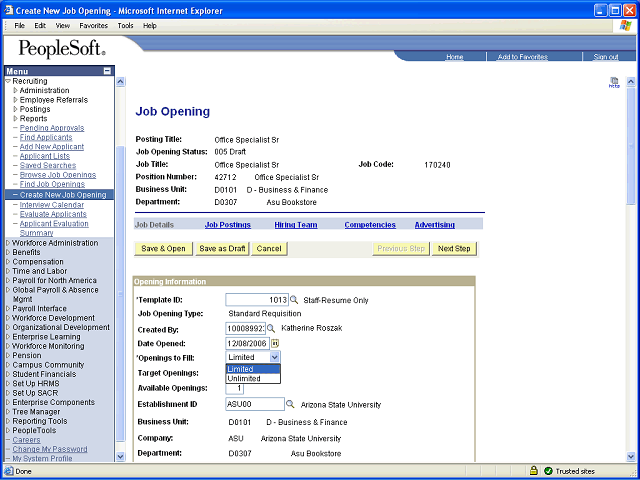Go to the Home link
This screenshot has height=480, width=640.
coord(455,57)
